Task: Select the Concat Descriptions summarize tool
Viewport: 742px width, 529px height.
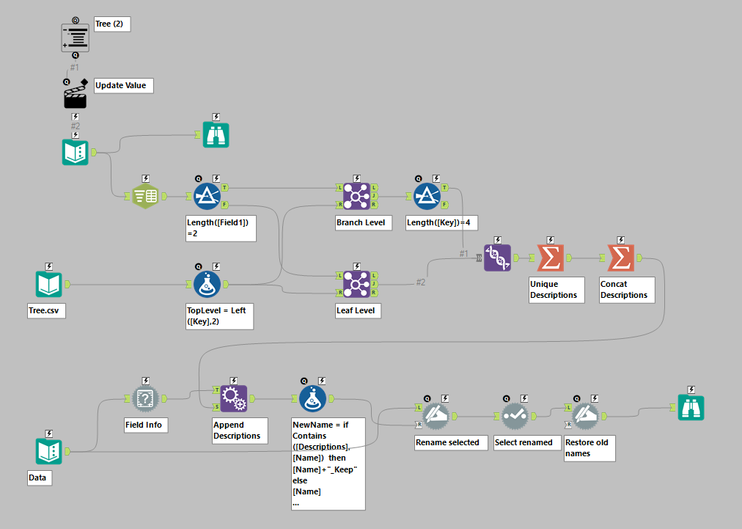Action: (x=620, y=258)
